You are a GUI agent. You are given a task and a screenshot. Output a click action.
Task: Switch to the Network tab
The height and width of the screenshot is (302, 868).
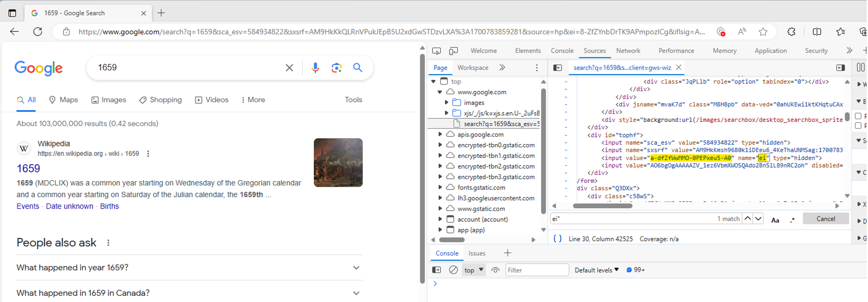pyautogui.click(x=628, y=51)
